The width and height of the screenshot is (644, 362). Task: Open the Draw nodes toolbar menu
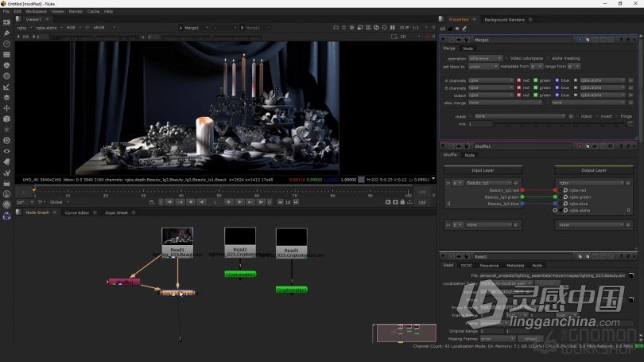(6, 33)
